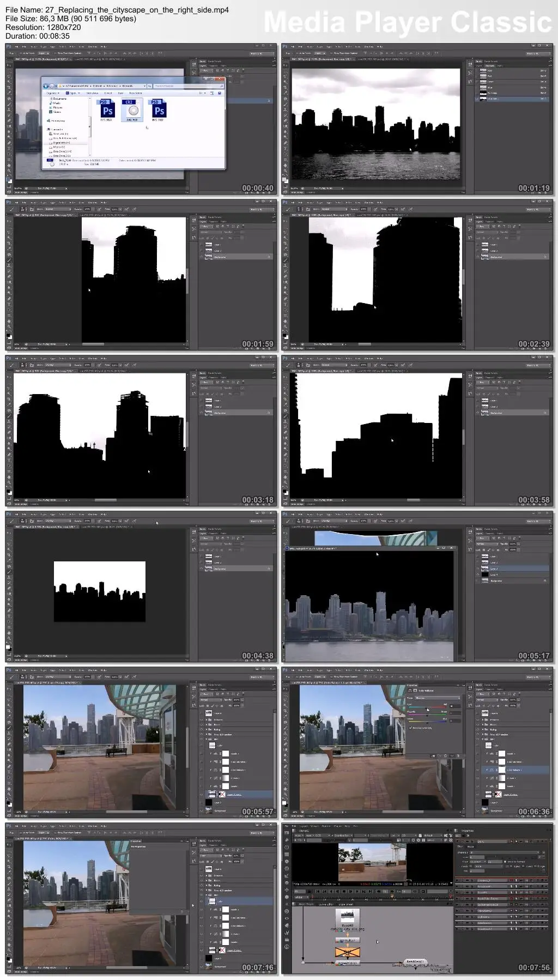Open the Organize dropdown in the Explorer window
The width and height of the screenshot is (558, 980).
(x=52, y=93)
